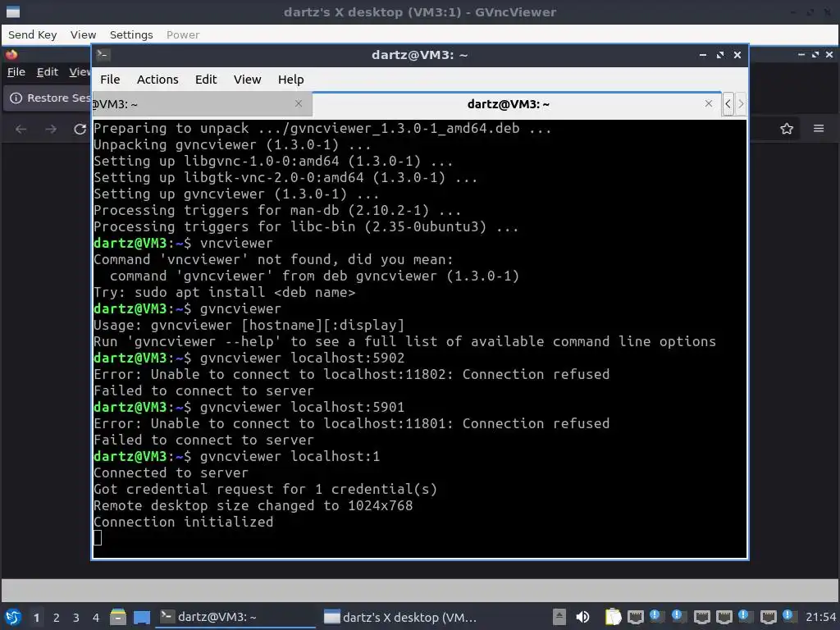Open the terminal Help menu

(x=291, y=80)
